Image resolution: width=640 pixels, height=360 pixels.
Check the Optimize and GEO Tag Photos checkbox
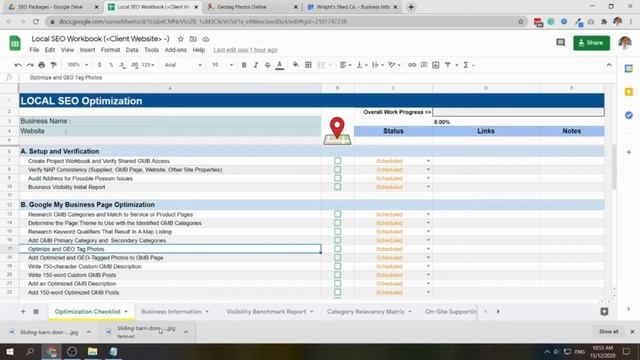[338, 249]
